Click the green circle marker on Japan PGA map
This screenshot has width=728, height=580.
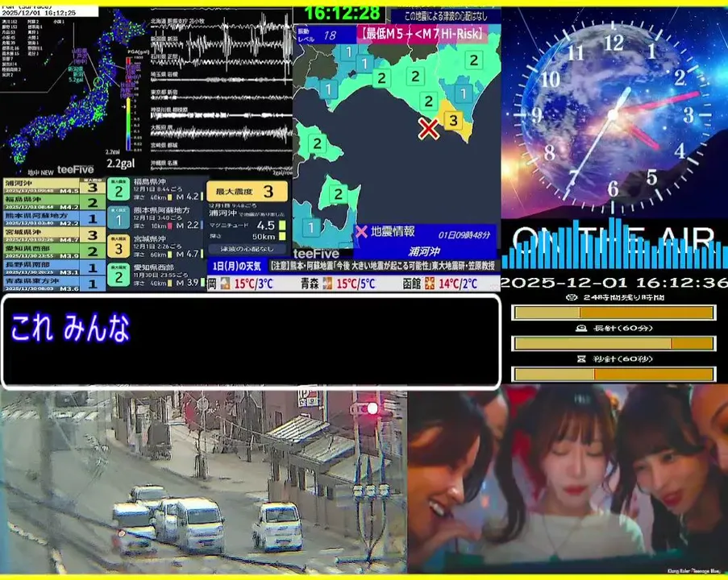(x=98, y=83)
